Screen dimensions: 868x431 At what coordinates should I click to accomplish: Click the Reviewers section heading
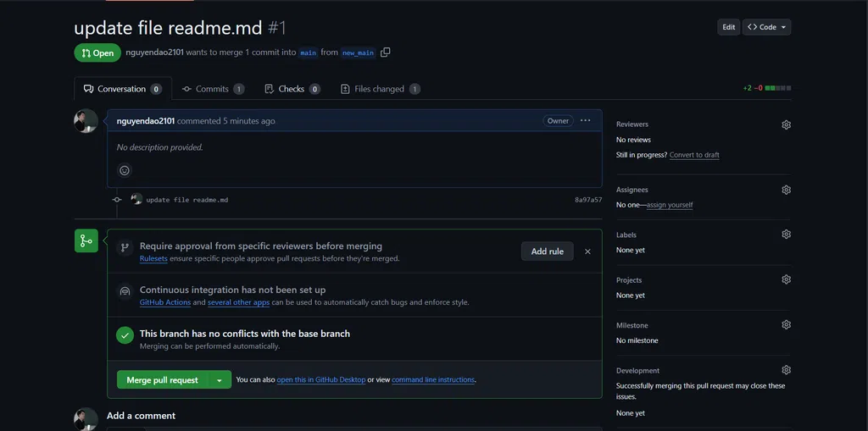tap(632, 124)
